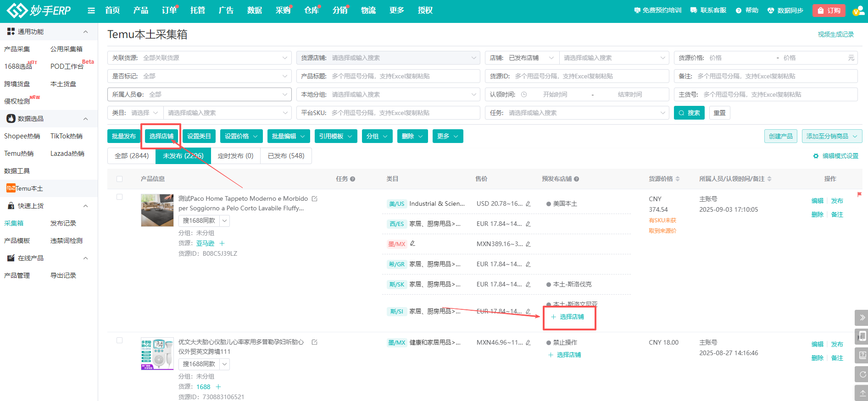The width and height of the screenshot is (868, 401).
Task: Tick checkbox for Paco Home Tappeto product
Action: [x=119, y=197]
